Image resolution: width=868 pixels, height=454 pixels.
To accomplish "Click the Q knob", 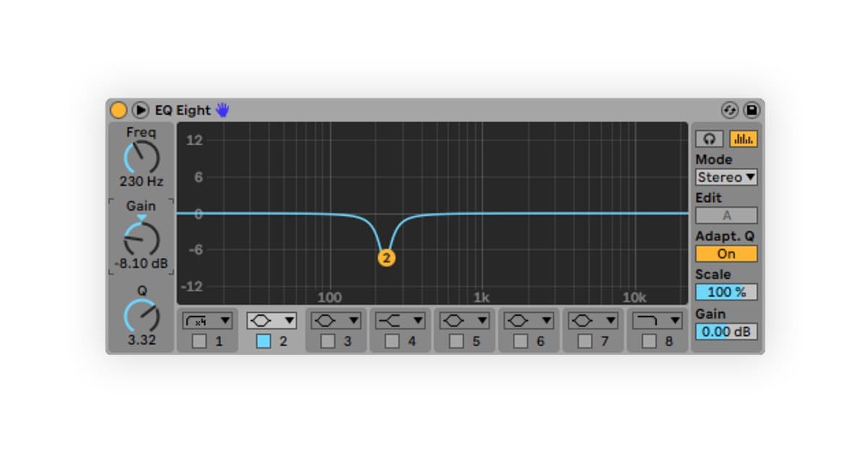I will tap(141, 316).
